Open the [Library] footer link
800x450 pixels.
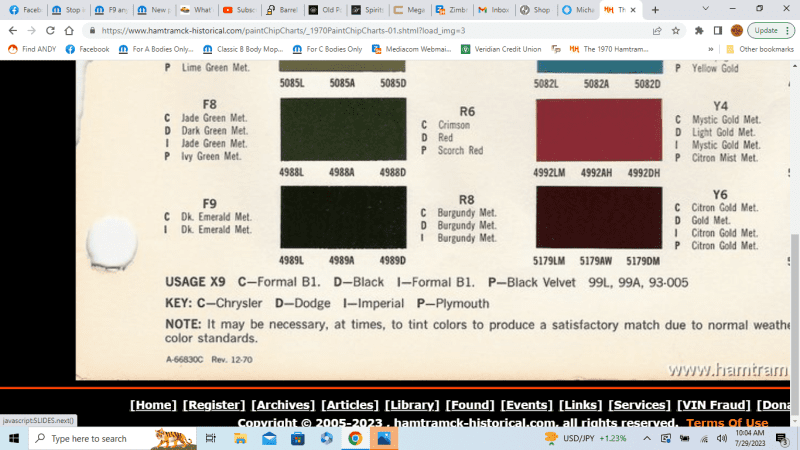click(x=412, y=405)
